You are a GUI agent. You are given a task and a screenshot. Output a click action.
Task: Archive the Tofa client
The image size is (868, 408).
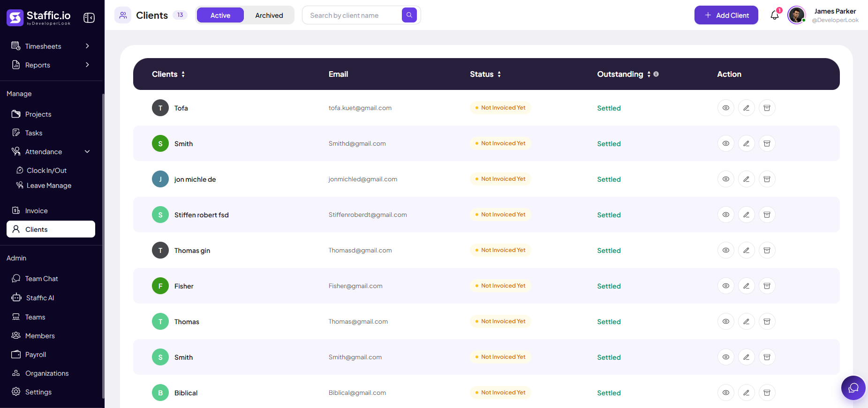pos(767,108)
